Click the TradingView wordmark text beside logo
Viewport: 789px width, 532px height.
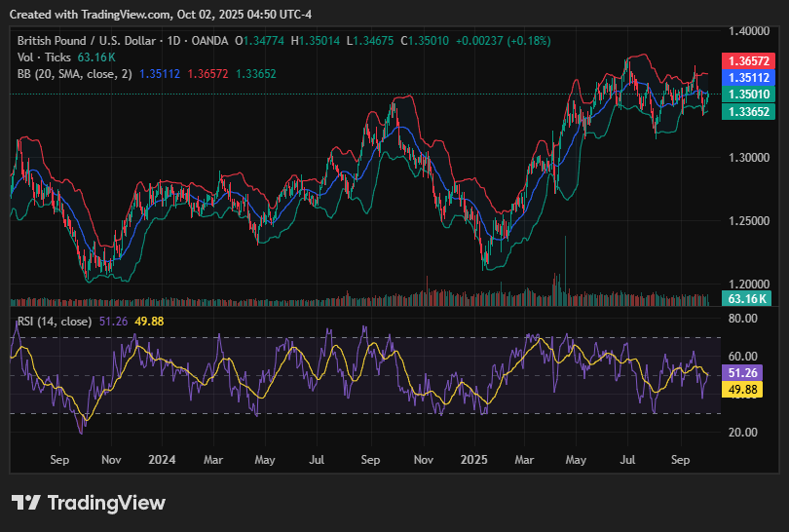[106, 503]
